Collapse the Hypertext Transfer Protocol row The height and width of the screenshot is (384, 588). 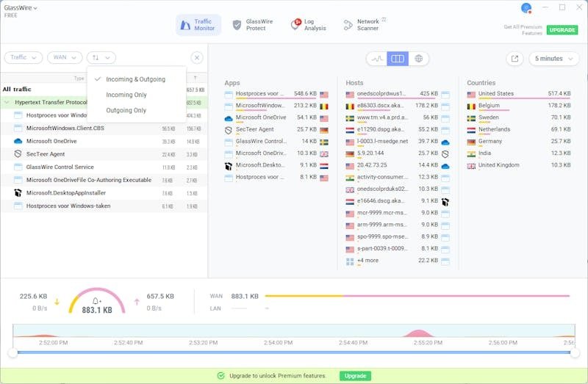(x=7, y=102)
